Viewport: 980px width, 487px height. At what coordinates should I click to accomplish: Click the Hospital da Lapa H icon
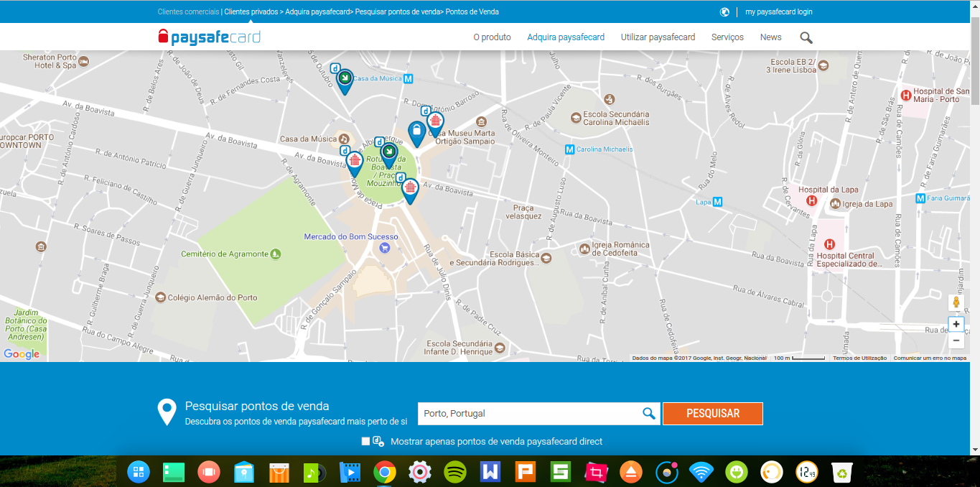coord(812,200)
